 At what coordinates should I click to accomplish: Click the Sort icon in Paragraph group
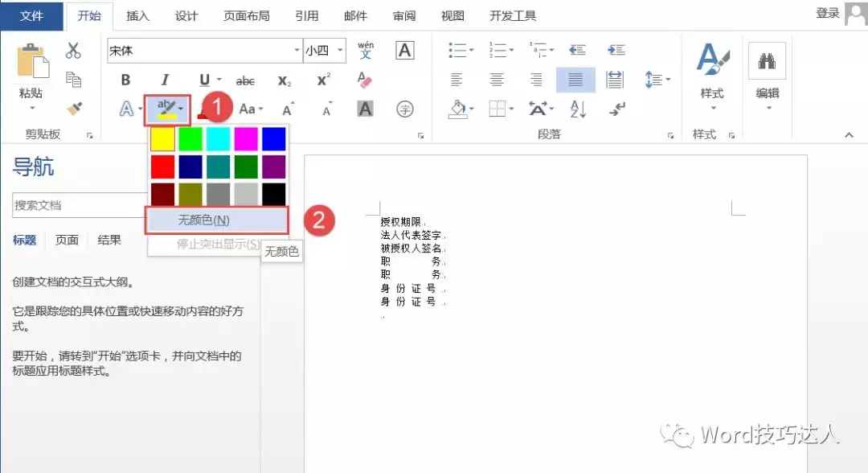pyautogui.click(x=577, y=109)
